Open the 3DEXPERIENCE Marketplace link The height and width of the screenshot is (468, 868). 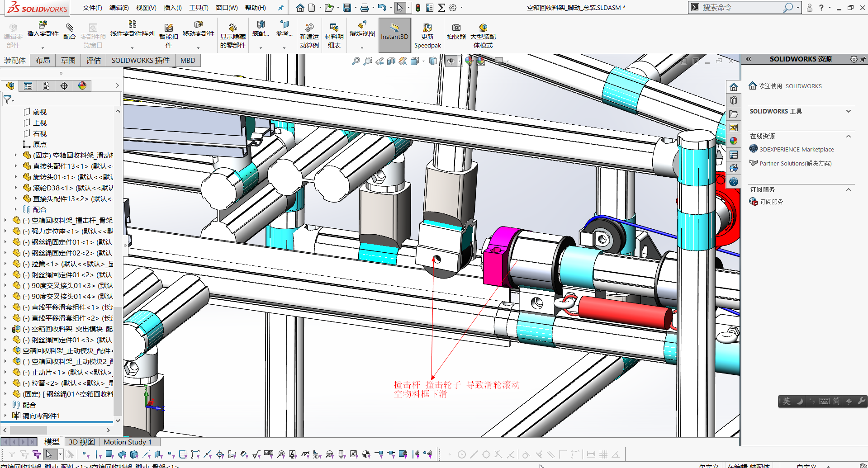pos(797,149)
